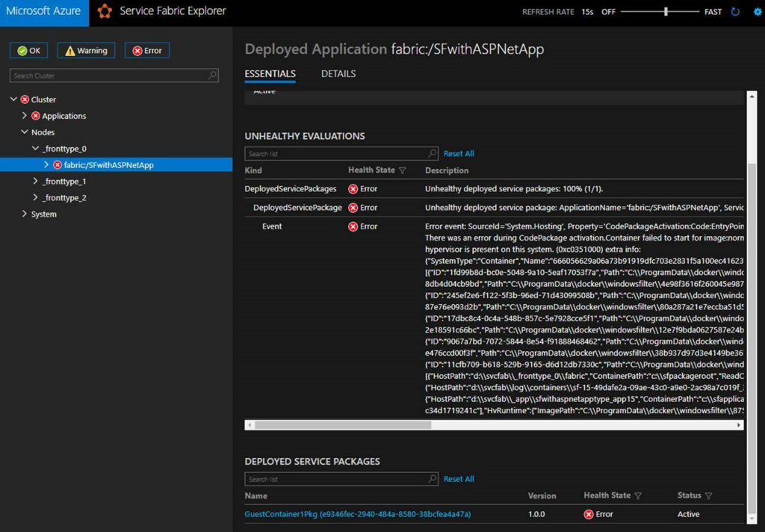Toggle the Warning health filter button
This screenshot has height=532, width=765.
[x=87, y=50]
